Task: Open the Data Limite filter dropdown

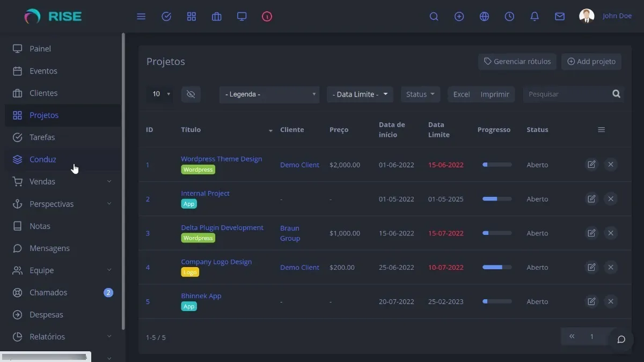Action: 360,94
